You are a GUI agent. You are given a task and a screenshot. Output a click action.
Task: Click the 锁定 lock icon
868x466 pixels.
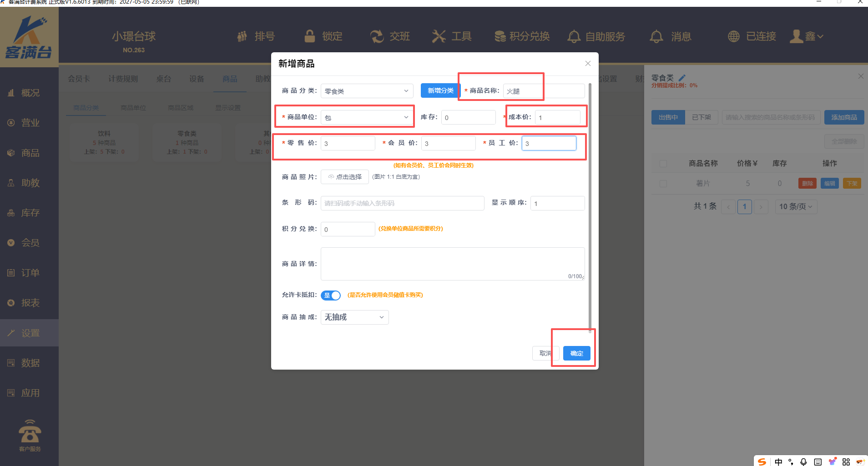click(310, 36)
